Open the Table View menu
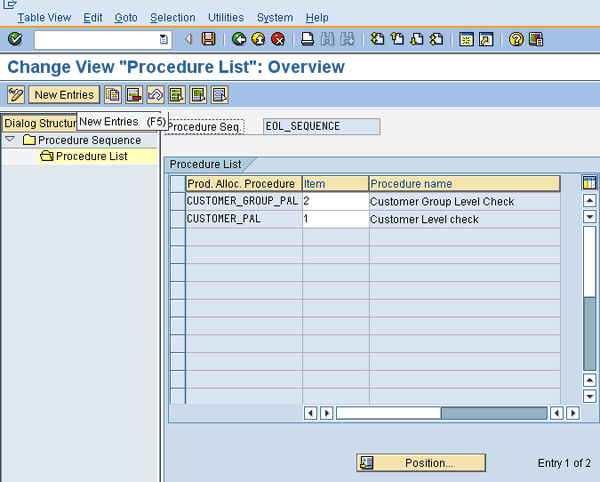Image resolution: width=600 pixels, height=482 pixels. coord(45,18)
